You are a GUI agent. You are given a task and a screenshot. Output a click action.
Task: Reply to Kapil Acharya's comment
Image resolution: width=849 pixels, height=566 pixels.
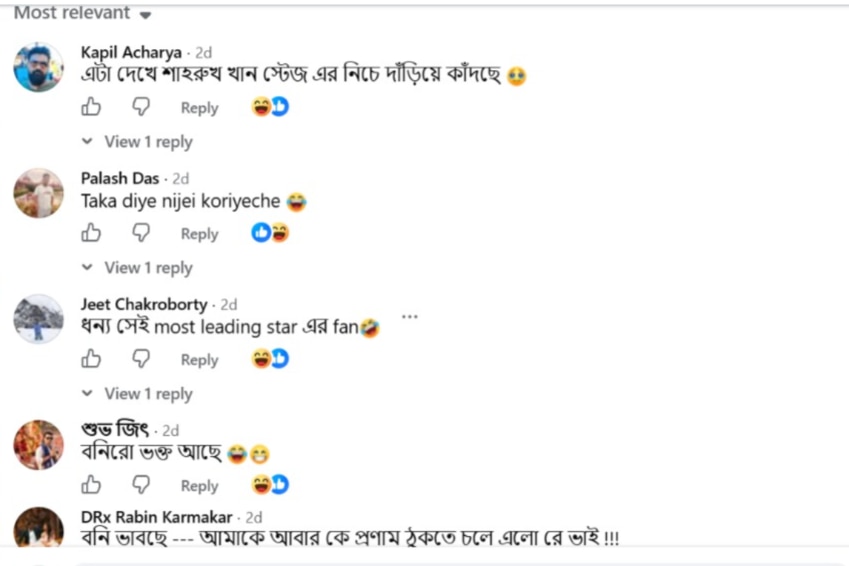[200, 108]
